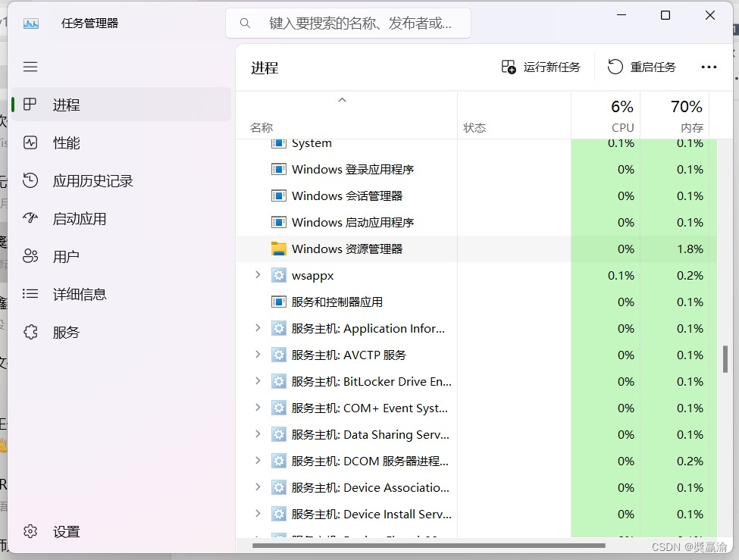The height and width of the screenshot is (560, 739).
Task: Click gear icon of 服务主机: BitLocker Drive En...
Action: [x=278, y=381]
